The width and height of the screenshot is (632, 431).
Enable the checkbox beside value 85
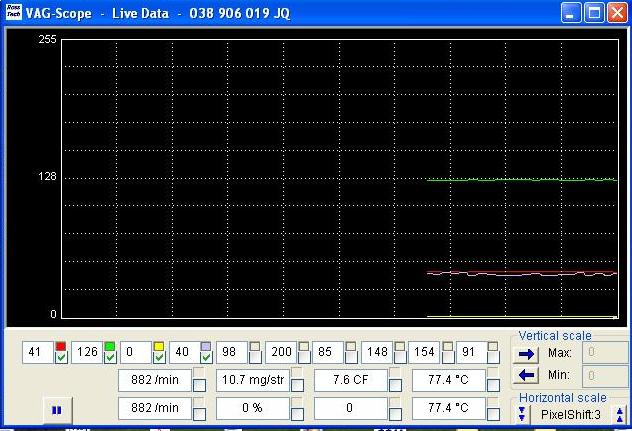(351, 357)
